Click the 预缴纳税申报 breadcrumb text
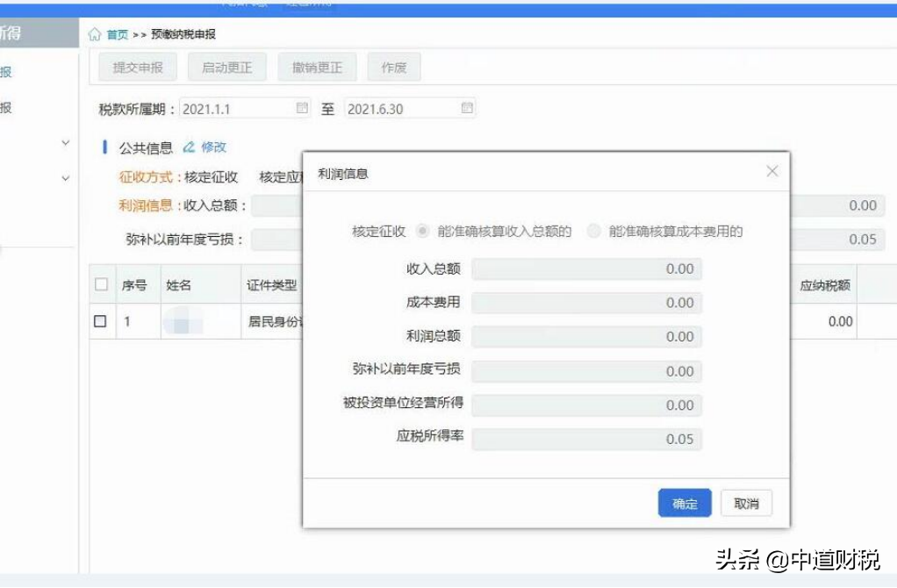897x588 pixels. point(183,34)
